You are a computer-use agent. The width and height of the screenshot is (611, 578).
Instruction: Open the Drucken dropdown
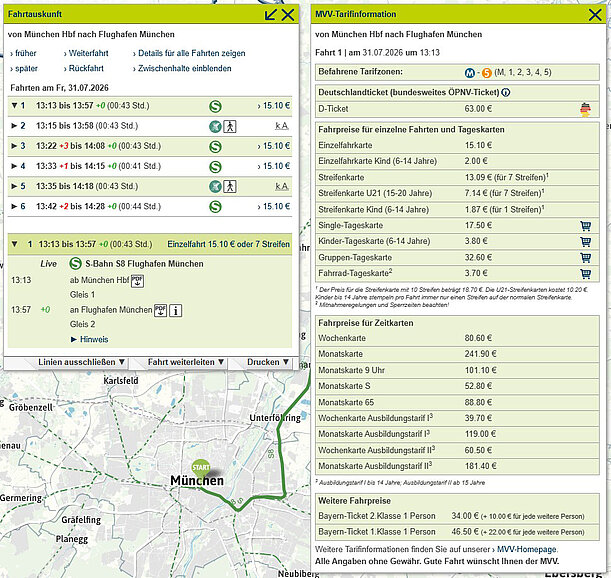coord(268,362)
